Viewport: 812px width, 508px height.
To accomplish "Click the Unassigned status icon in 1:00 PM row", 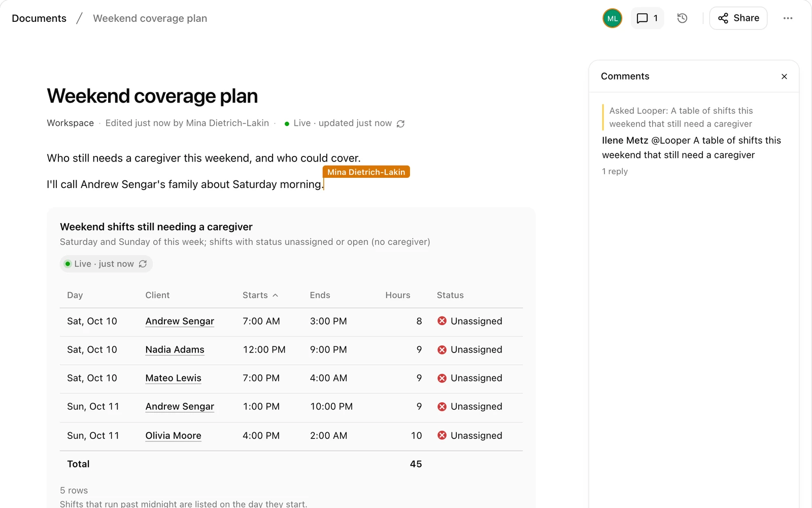I will click(442, 406).
